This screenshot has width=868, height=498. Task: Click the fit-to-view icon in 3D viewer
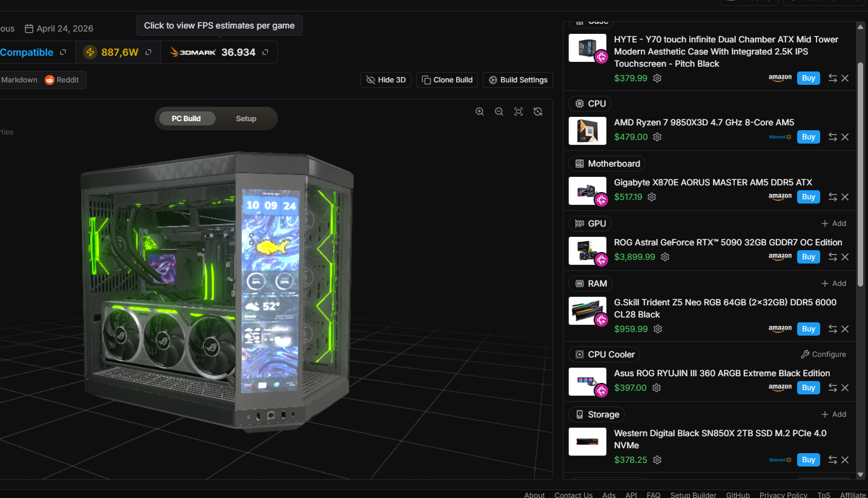click(518, 111)
